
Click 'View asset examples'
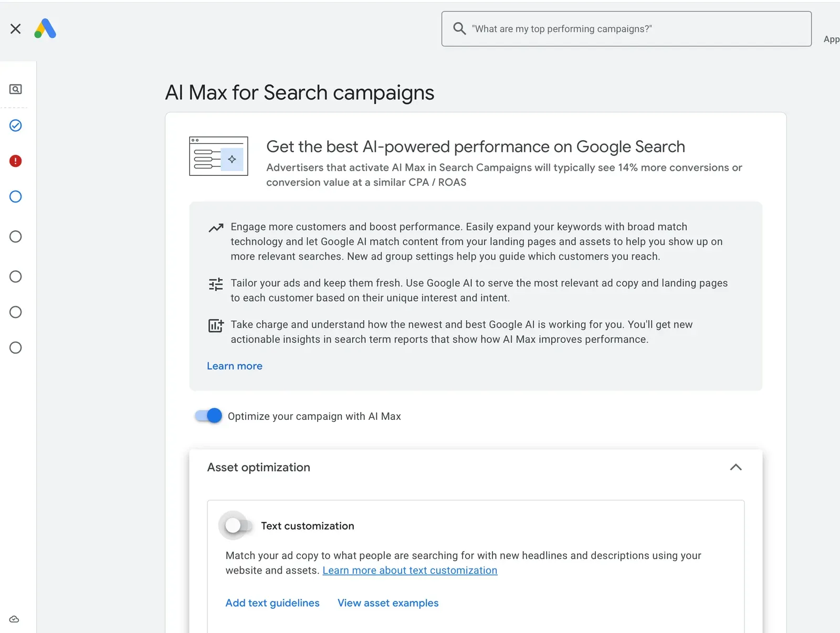click(x=388, y=603)
